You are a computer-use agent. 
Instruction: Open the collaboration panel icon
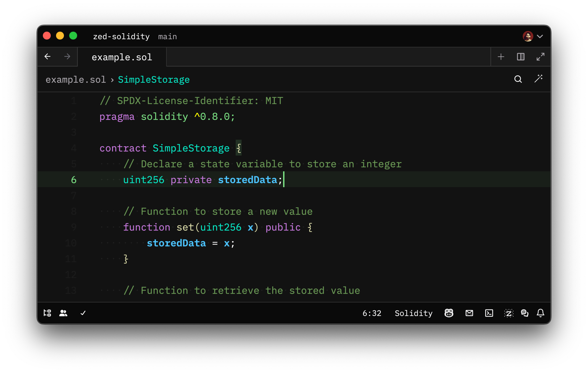[63, 313]
